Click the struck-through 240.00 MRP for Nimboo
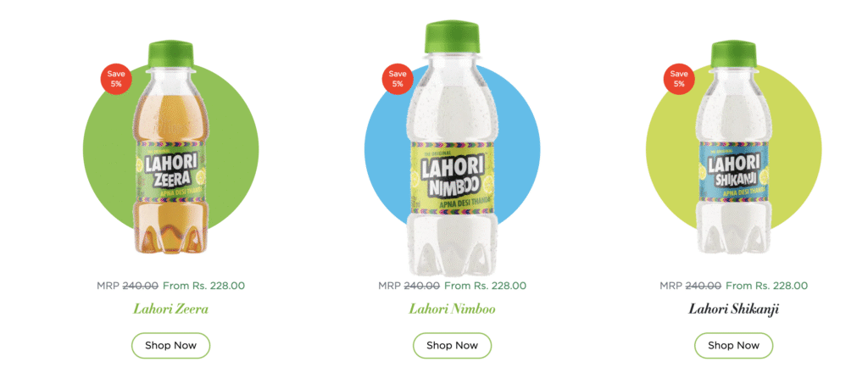868x373 pixels. tap(422, 286)
